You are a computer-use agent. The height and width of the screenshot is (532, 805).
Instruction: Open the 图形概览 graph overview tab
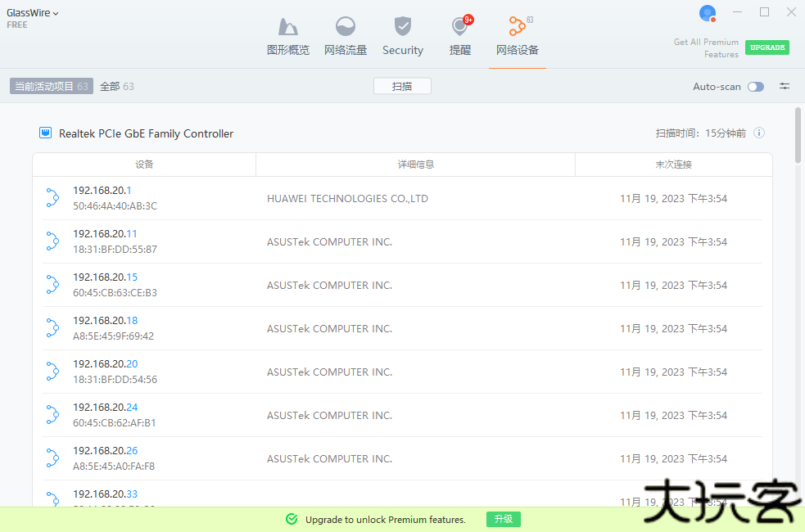tap(288, 37)
